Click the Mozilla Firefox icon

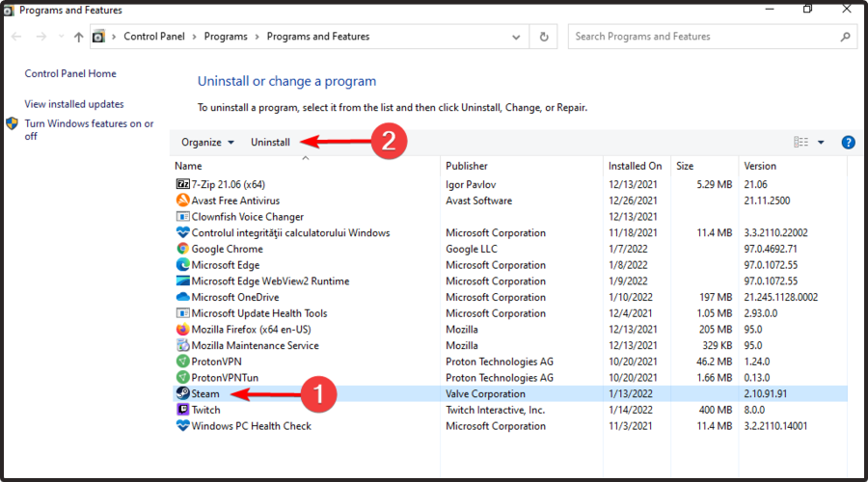click(x=182, y=329)
